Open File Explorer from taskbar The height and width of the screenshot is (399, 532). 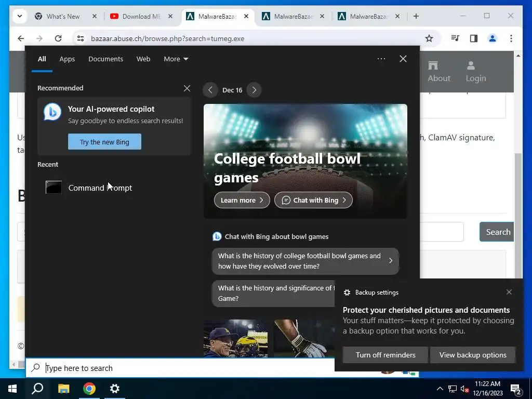pos(63,389)
